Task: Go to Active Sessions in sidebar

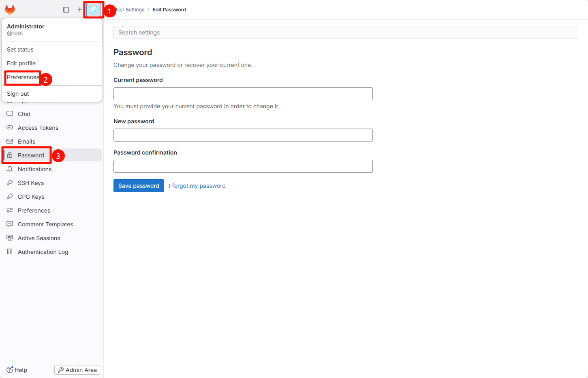Action: coord(39,238)
